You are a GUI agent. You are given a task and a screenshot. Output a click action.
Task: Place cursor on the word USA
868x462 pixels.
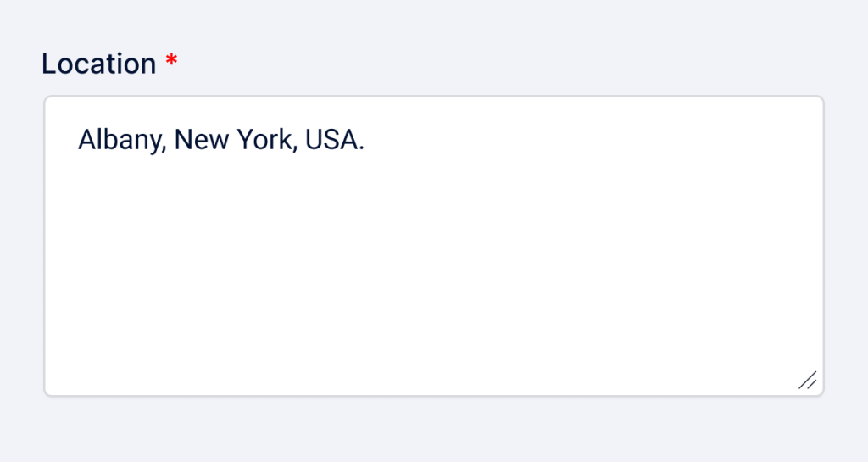331,140
